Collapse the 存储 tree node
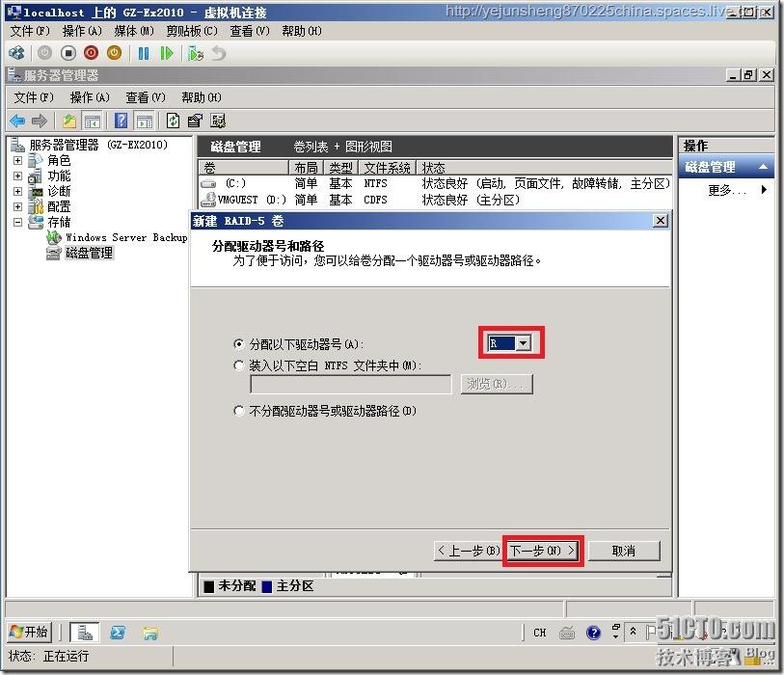The height and width of the screenshot is (675, 784). [18, 223]
